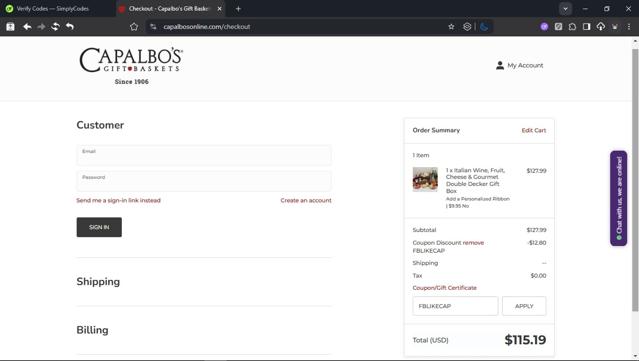
Task: Open the Chat with us online widget
Action: click(x=619, y=198)
